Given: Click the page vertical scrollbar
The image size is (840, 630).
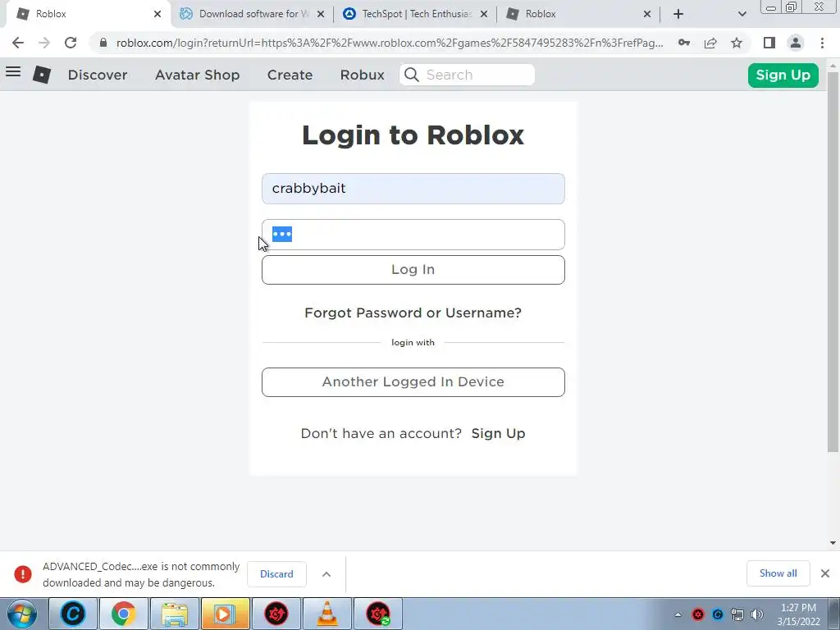Looking at the screenshot, I should pos(833,262).
